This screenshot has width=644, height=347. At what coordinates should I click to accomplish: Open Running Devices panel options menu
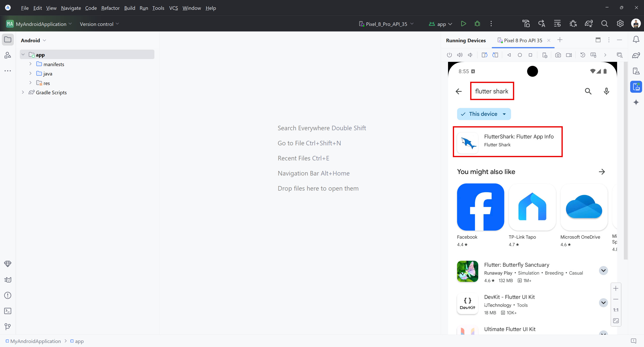(609, 40)
